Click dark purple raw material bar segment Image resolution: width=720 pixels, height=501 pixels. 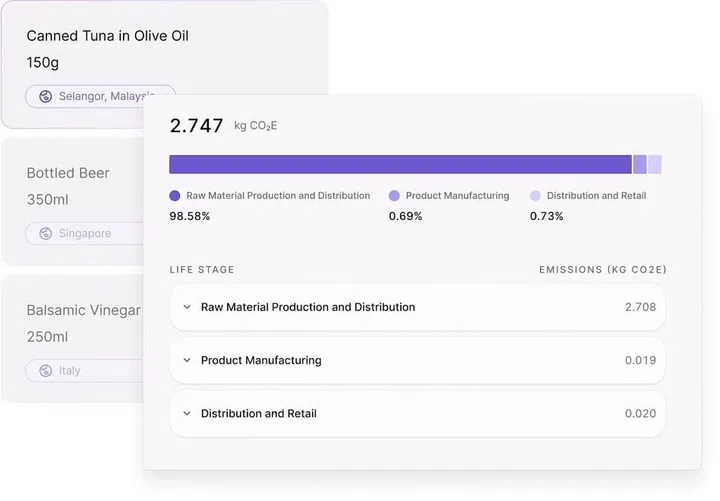(400, 164)
